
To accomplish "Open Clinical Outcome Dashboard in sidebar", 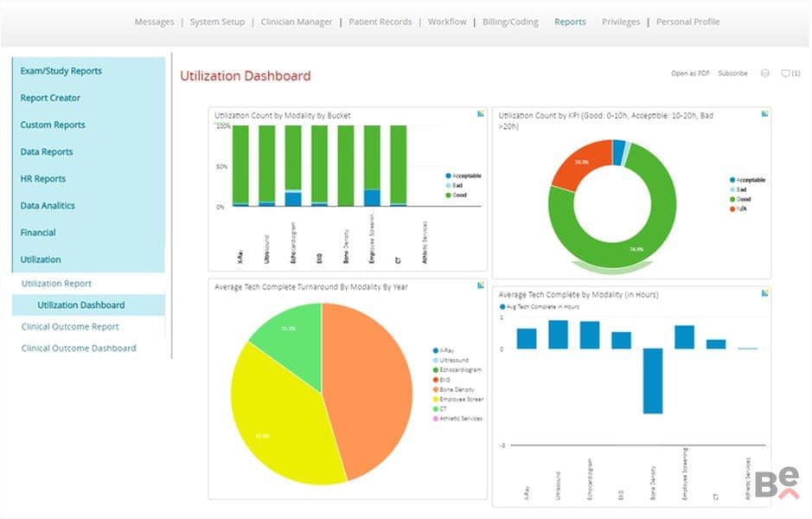I will tap(79, 348).
